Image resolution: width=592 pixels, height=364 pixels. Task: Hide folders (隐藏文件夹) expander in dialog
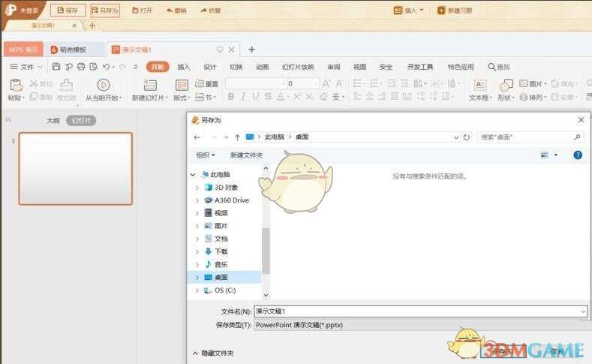click(x=213, y=353)
